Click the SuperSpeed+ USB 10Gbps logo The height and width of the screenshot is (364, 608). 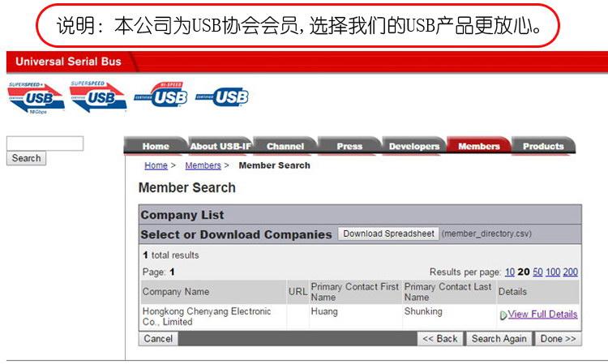[36, 97]
